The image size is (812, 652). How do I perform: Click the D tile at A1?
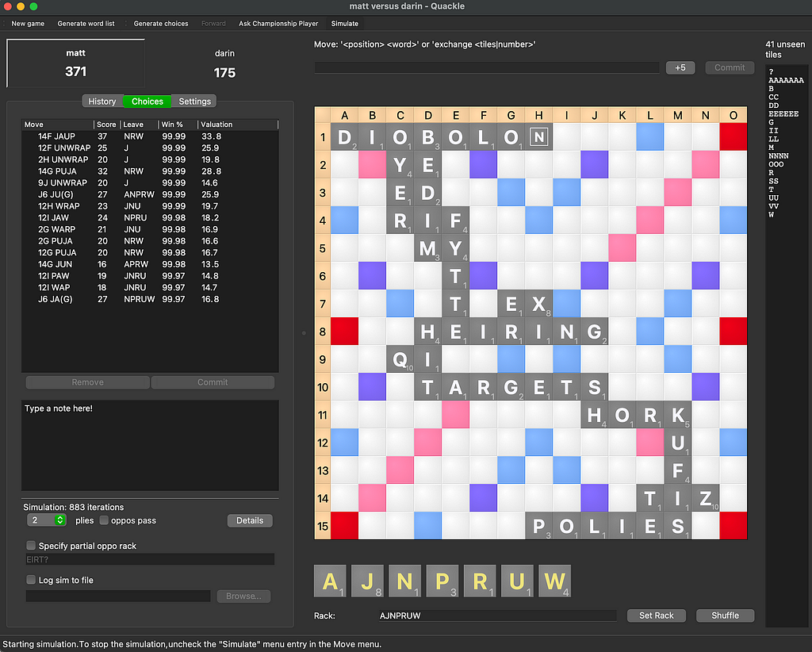(344, 136)
